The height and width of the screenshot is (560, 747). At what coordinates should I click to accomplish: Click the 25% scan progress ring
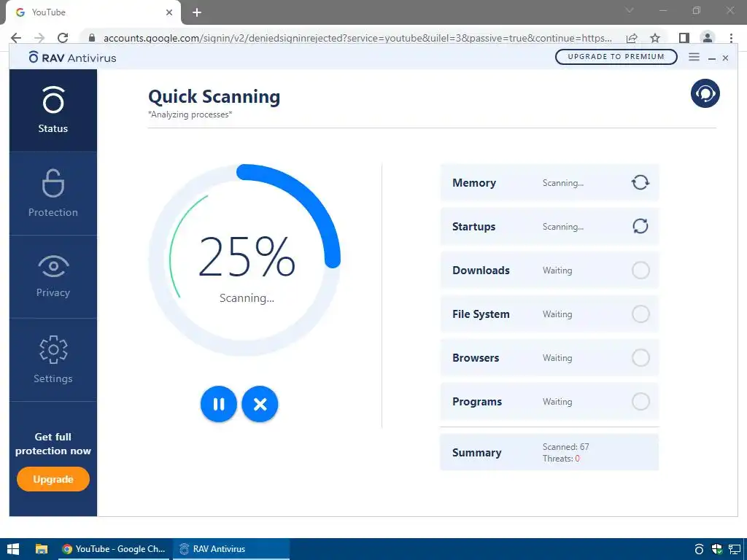(x=245, y=260)
